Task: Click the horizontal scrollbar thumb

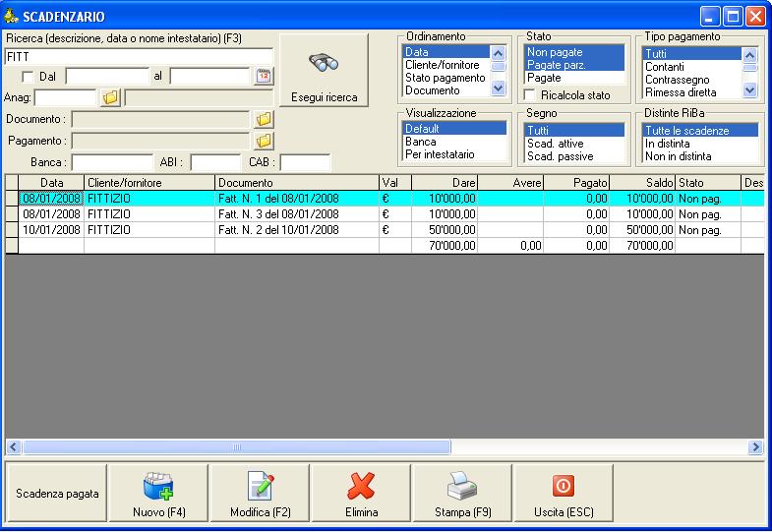Action: point(237,446)
